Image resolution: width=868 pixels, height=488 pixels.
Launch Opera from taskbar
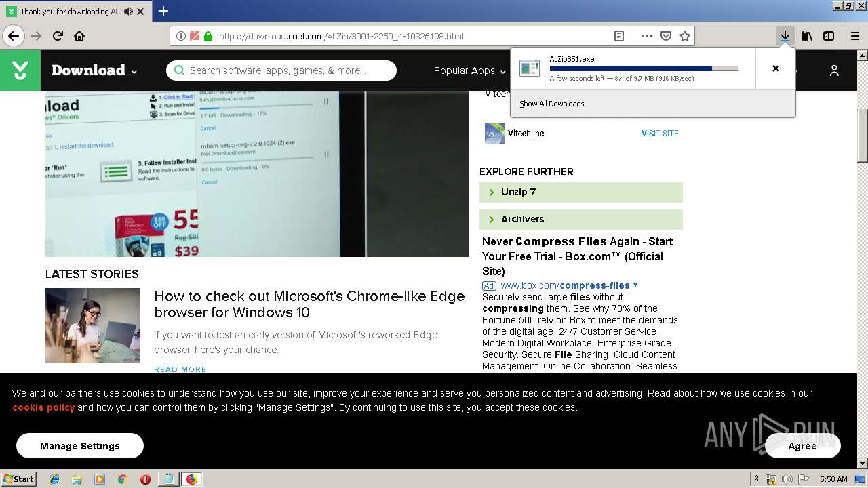pyautogui.click(x=145, y=479)
